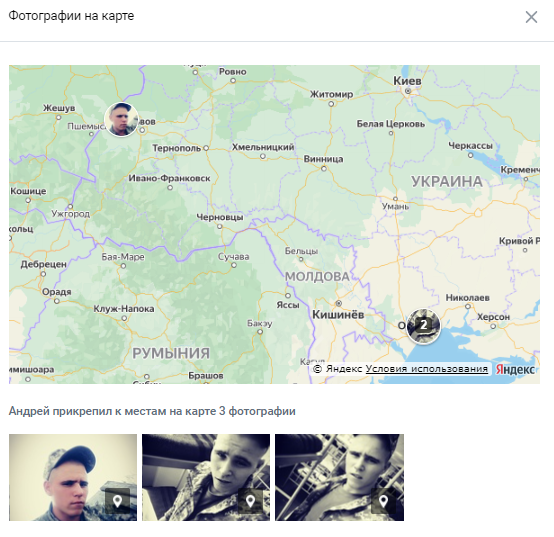Image resolution: width=554 pixels, height=537 pixels.
Task: Click the УКРАИНА country label
Action: pos(447,182)
